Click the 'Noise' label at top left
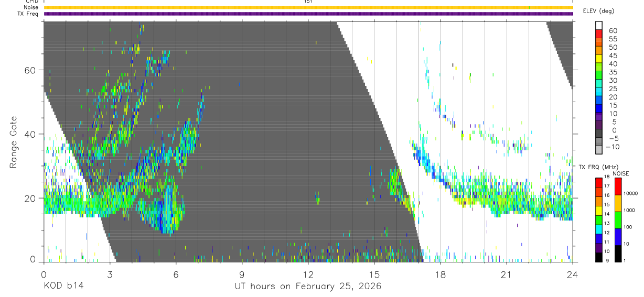Image resolution: width=644 pixels, height=297 pixels. pyautogui.click(x=31, y=7)
